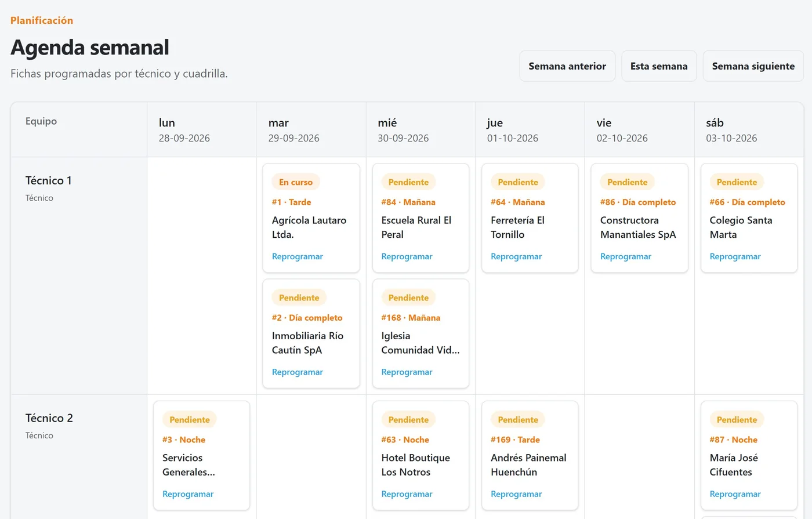
Task: Select the Técnico 1 row label
Action: point(49,180)
